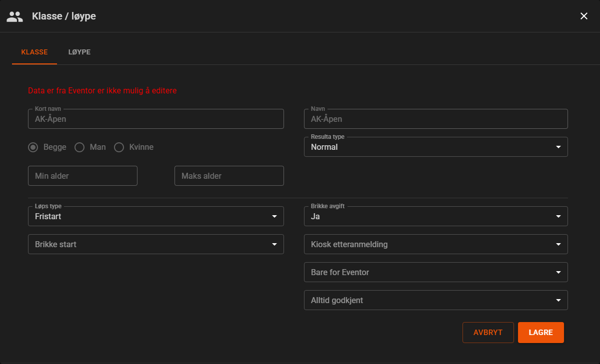Click into the Maks alder field
Screen dimensions: 600x364
coord(229,176)
